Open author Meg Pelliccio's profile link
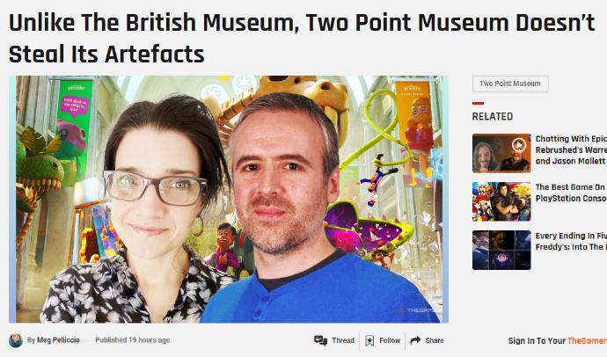 click(58, 340)
